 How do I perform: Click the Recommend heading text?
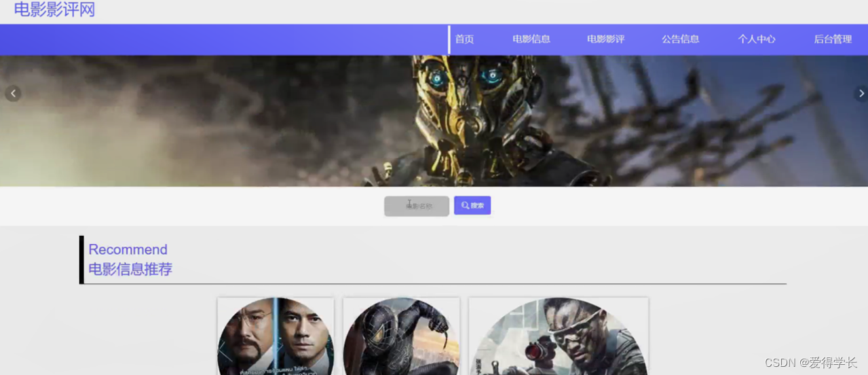point(128,249)
